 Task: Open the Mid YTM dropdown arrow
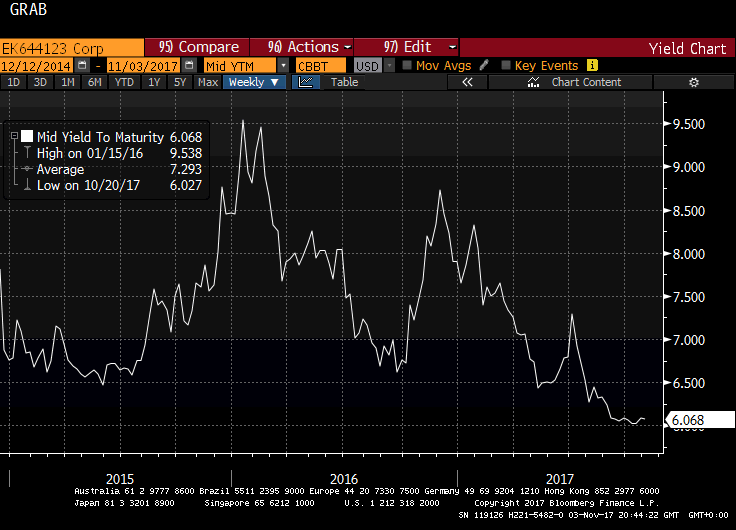click(x=283, y=66)
